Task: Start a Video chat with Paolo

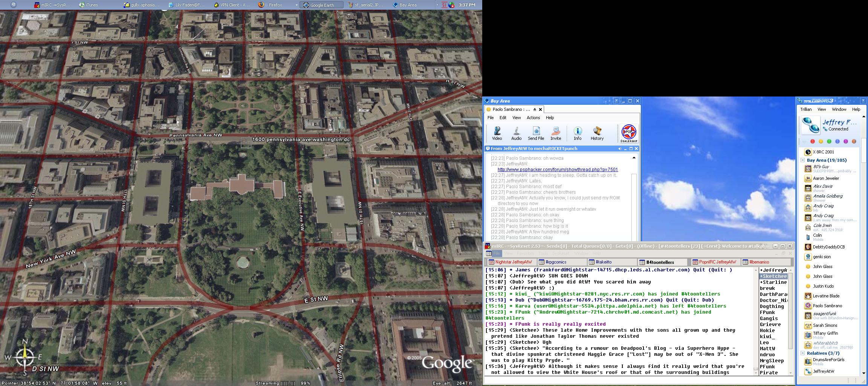Action: coord(497,133)
